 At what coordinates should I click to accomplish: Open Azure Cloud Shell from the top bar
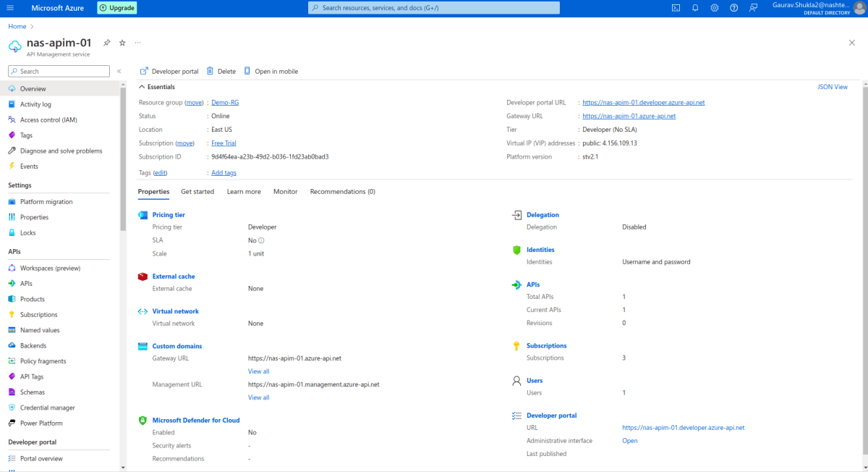(x=675, y=8)
